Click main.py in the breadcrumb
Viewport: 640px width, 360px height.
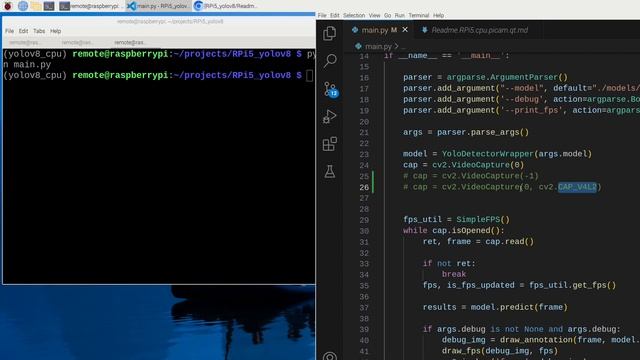click(378, 47)
